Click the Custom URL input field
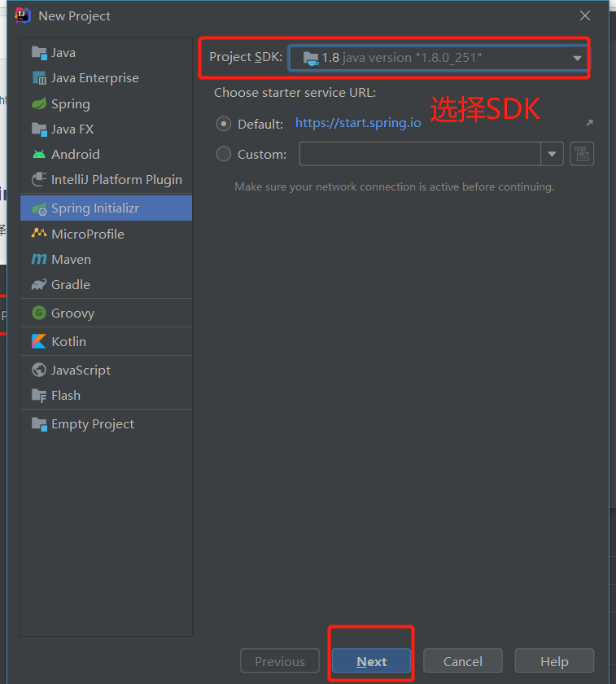The image size is (616, 684). (x=420, y=154)
